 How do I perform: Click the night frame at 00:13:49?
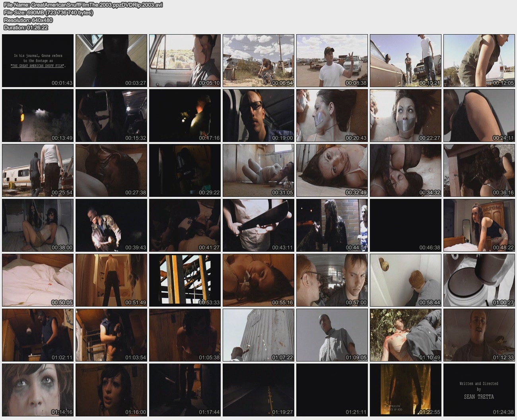(x=38, y=115)
